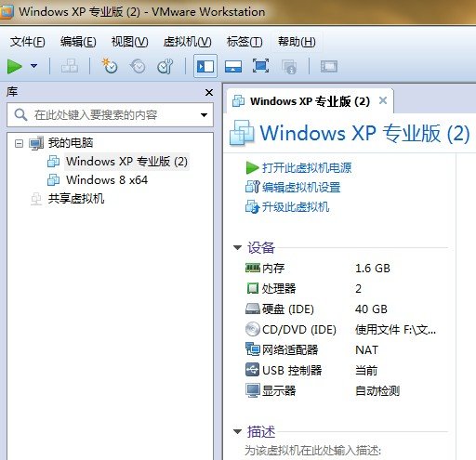Click the search magnifier icon
The height and width of the screenshot is (460, 476).
point(20,115)
